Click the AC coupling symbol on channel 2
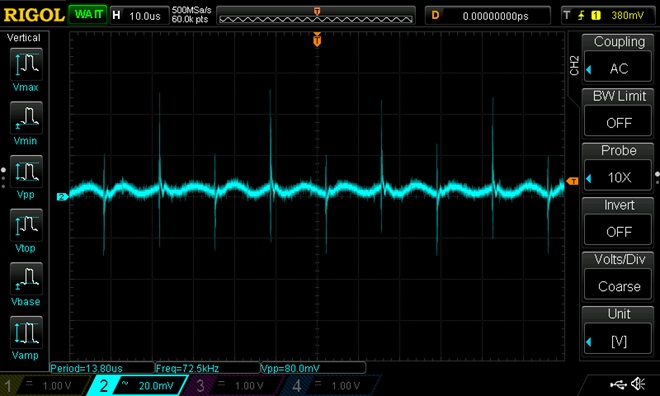Screen dimensions: 660x396 coord(125,383)
